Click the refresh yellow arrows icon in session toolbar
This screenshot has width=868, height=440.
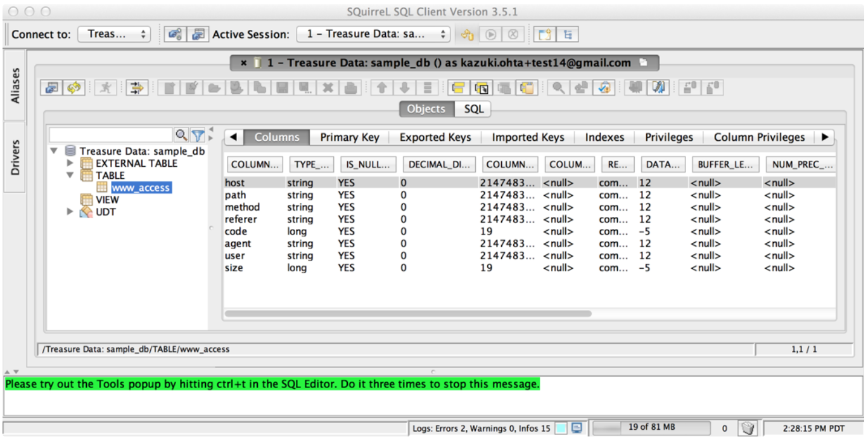(73, 88)
